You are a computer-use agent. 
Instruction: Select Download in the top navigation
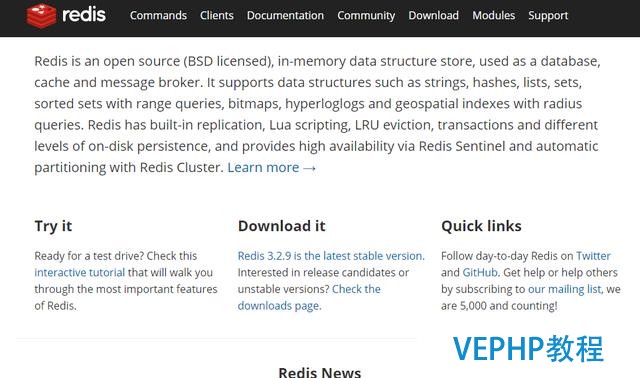coord(433,16)
